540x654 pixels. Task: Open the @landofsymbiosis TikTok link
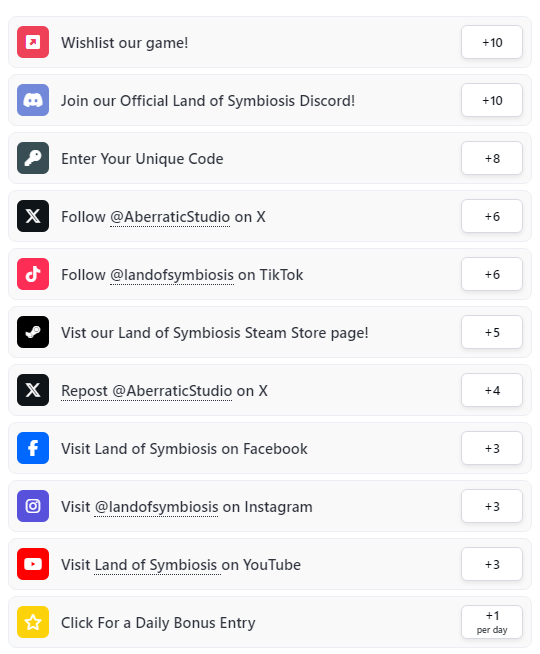pos(172,275)
